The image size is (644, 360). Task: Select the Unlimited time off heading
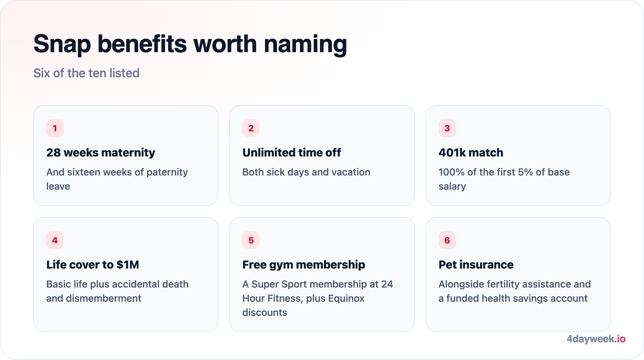[x=291, y=153]
